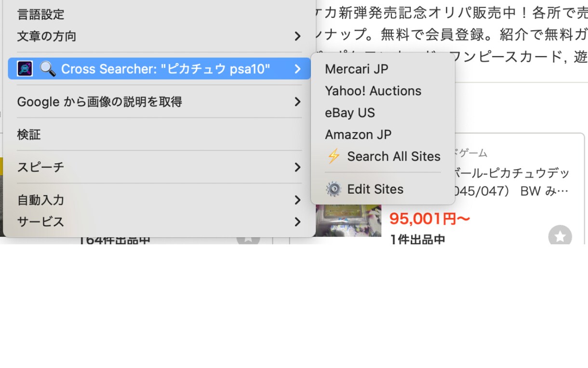Open Edit Sites settings entry
588x368 pixels.
tap(383, 189)
